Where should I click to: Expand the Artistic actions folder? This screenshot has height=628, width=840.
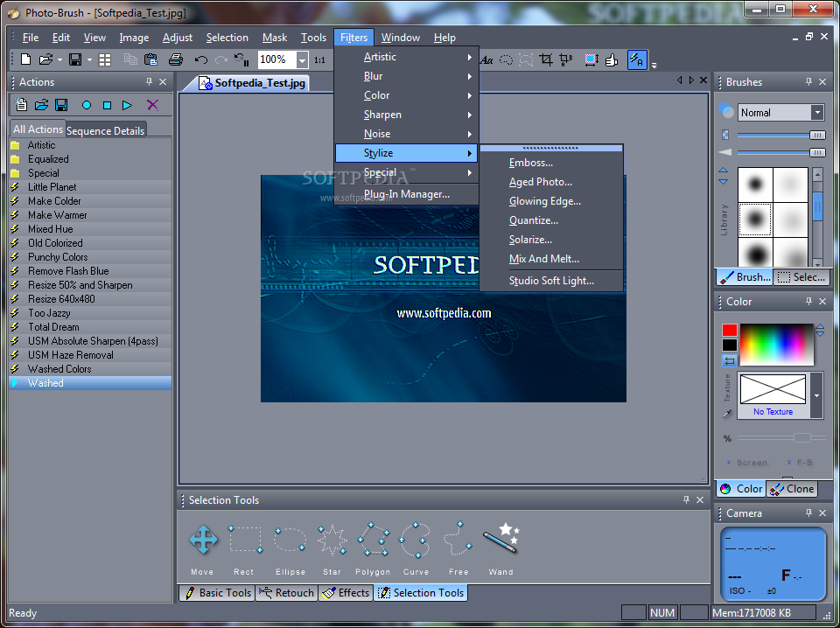(90, 145)
